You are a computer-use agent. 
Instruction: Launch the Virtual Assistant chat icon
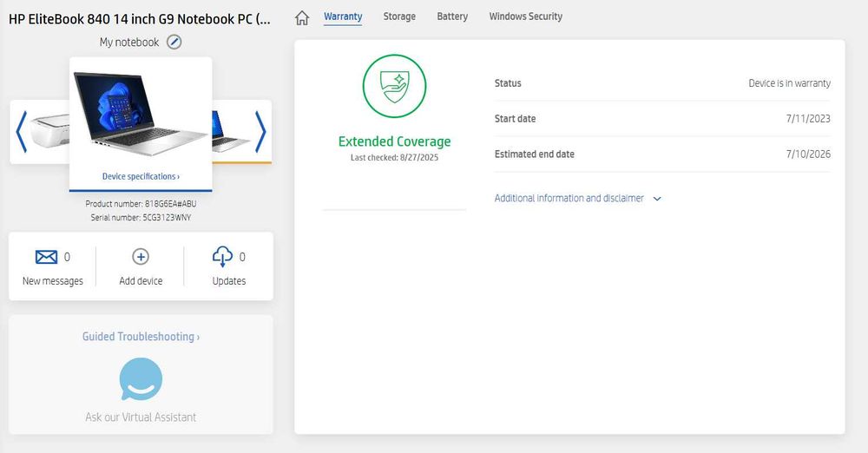click(x=141, y=379)
